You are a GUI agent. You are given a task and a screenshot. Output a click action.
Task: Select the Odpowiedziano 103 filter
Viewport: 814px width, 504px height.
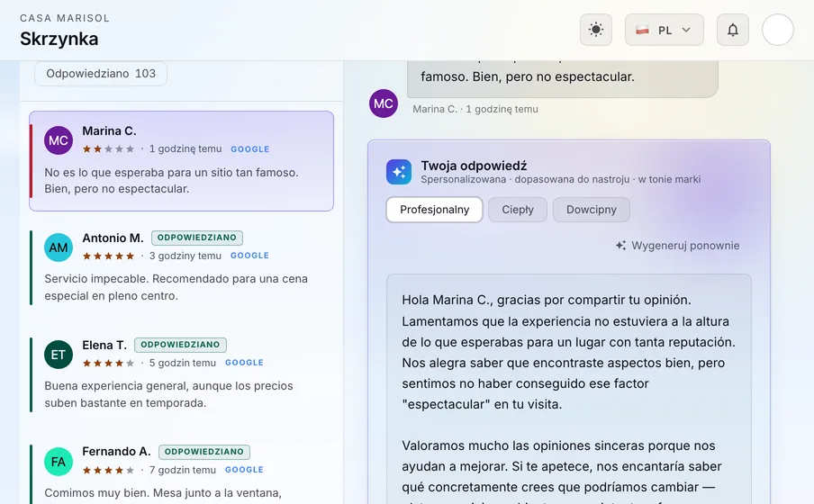(101, 74)
